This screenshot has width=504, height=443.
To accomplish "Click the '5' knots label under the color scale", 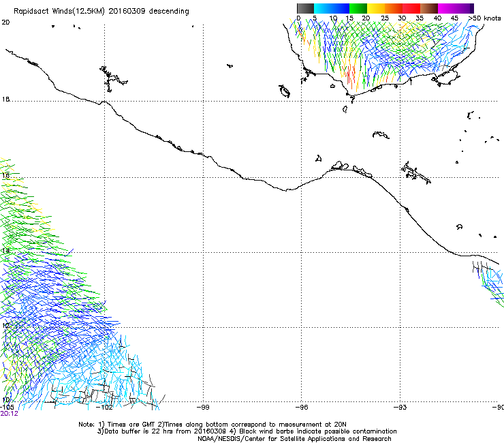I will pos(315,18).
